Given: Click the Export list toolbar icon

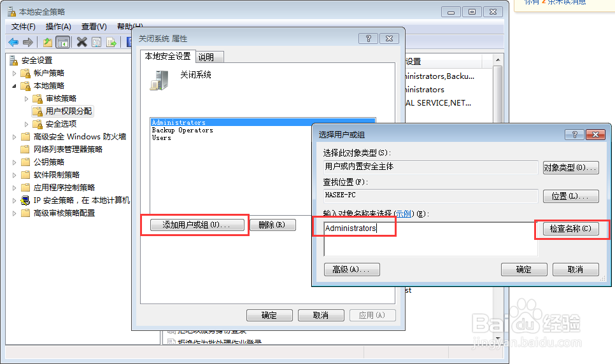Looking at the screenshot, I should (x=111, y=42).
